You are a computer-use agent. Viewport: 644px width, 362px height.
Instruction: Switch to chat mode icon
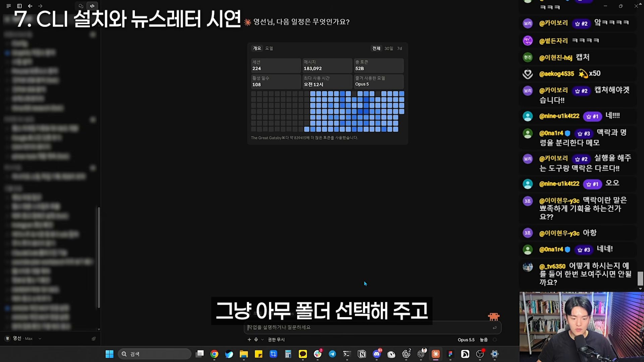[81, 6]
